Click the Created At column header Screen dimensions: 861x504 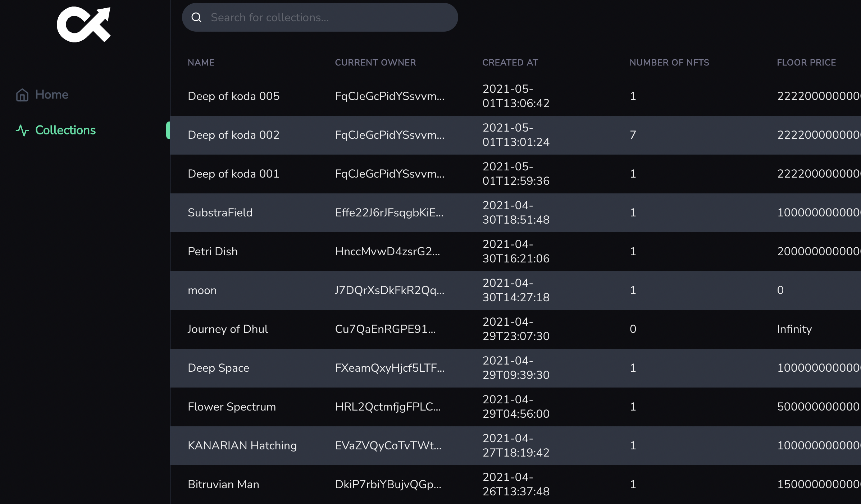coord(510,63)
